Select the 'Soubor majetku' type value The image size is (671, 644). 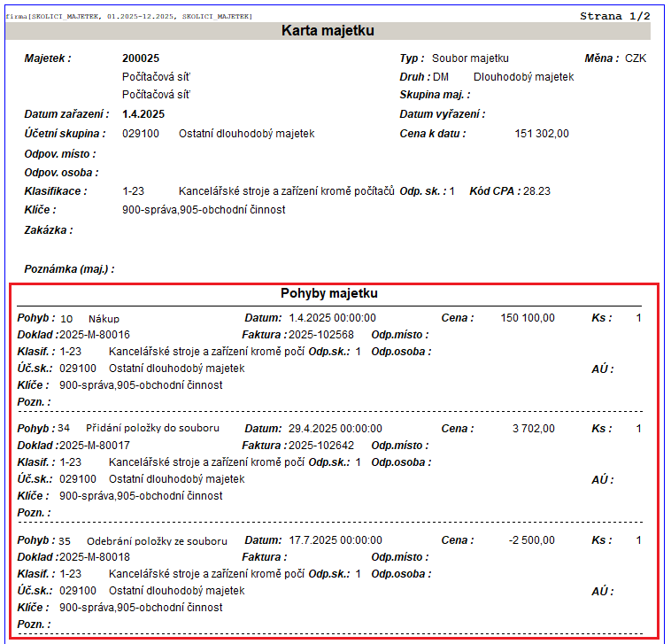[x=470, y=58]
